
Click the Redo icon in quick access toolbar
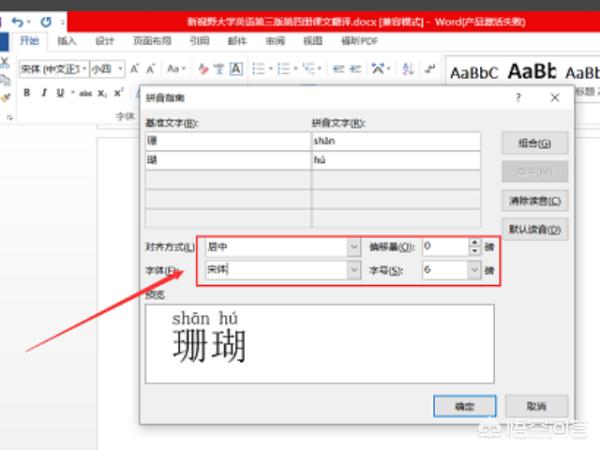(46, 21)
